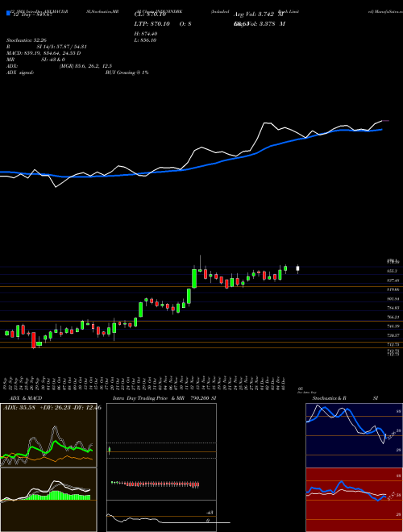Click the green MACD histogram bars

click(x=58, y=496)
